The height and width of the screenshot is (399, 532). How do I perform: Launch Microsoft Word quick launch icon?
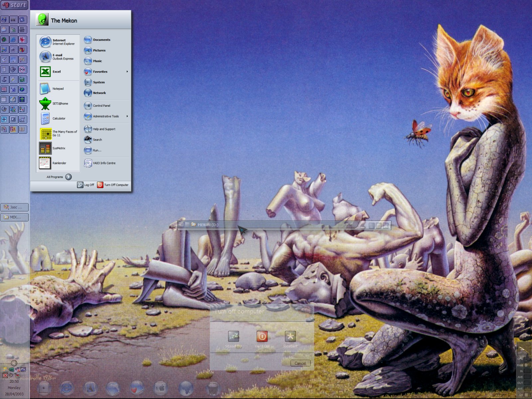13,89
